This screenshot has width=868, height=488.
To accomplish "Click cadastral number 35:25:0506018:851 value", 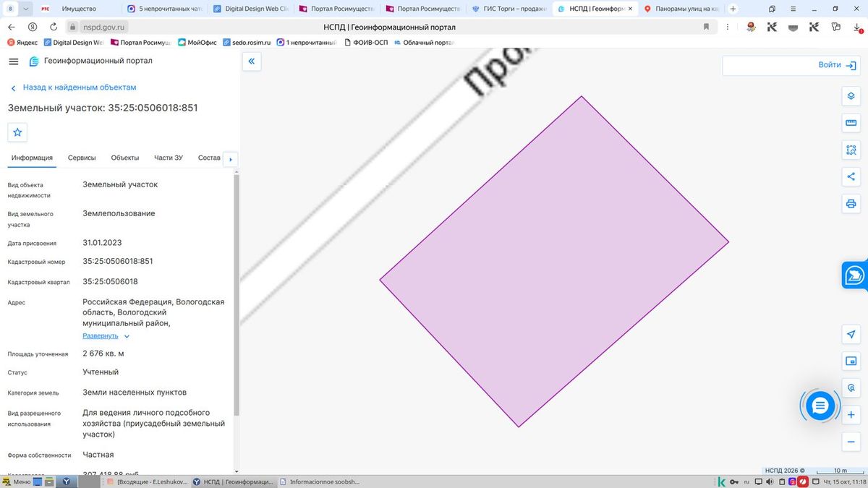I will 118,262.
